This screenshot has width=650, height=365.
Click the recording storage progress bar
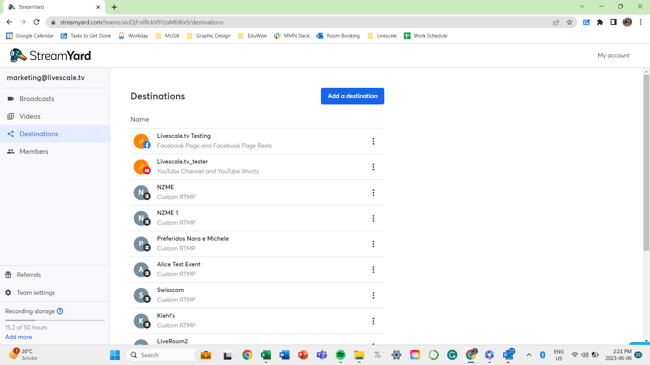tap(55, 320)
